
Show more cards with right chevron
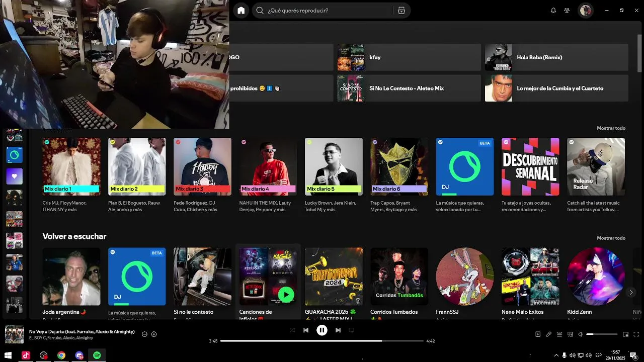[631, 292]
